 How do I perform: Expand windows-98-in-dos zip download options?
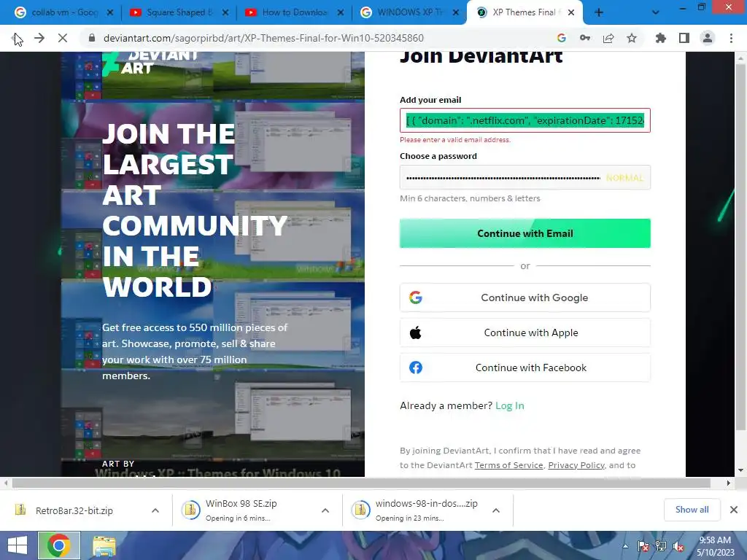click(496, 510)
